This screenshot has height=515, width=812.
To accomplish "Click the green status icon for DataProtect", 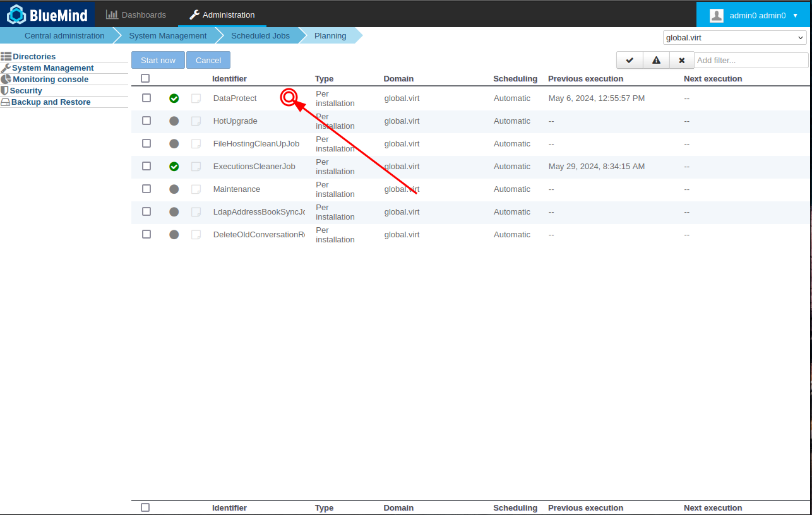I will coord(174,98).
